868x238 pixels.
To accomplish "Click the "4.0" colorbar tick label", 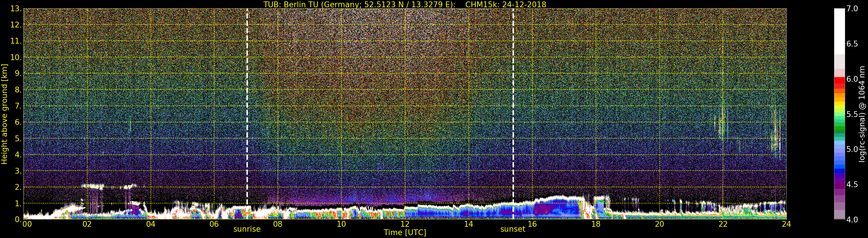I will click(852, 220).
